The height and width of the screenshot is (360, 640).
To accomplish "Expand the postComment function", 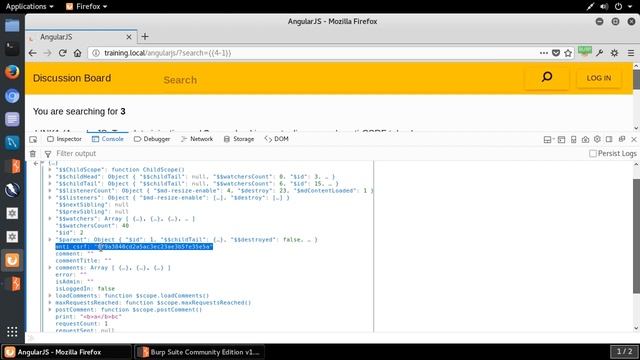I will point(50,309).
